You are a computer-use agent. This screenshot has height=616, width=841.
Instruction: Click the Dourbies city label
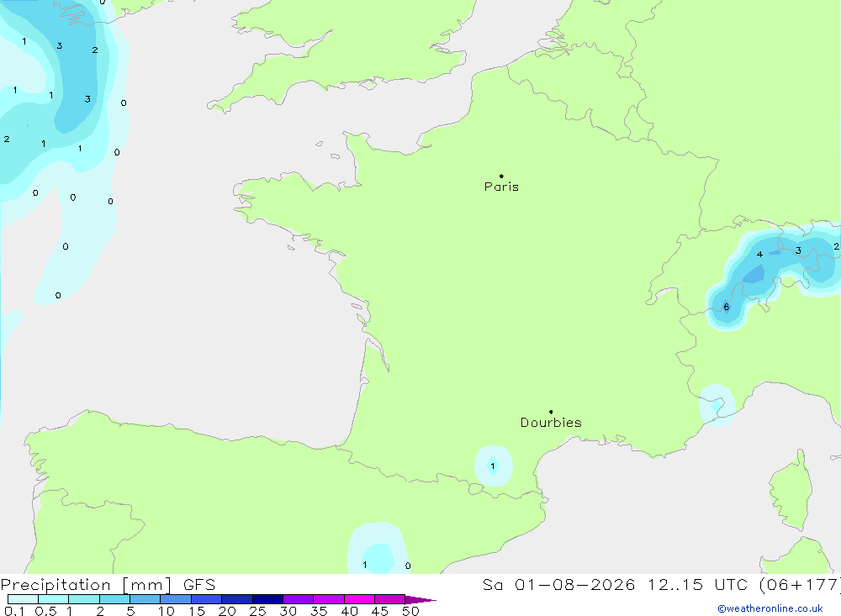(551, 423)
